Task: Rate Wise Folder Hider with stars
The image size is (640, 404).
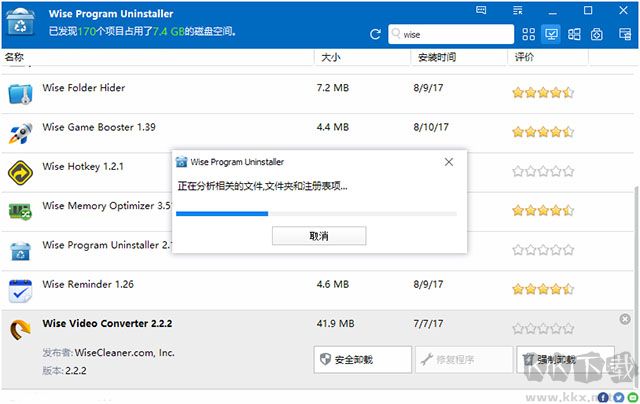Action: tap(543, 93)
